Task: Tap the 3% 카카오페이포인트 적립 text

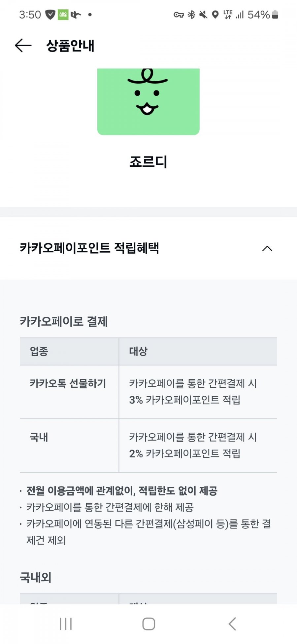Action: (184, 400)
